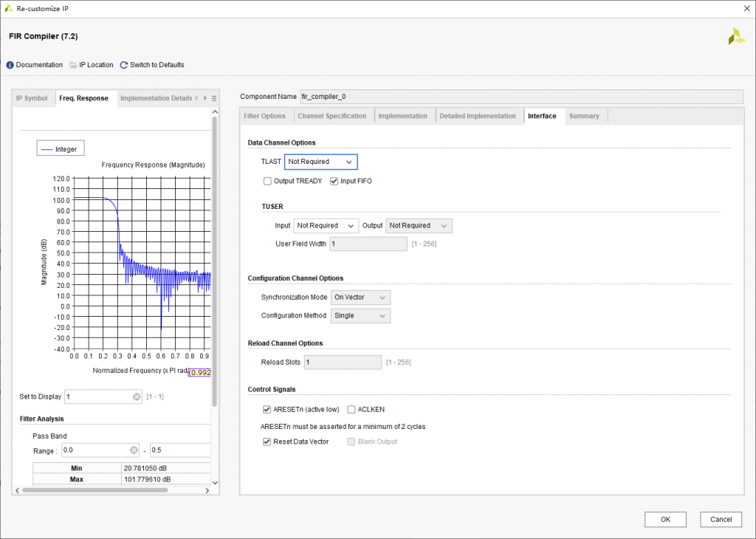Open the TUSER Output dropdown
This screenshot has width=756, height=539.
tap(419, 226)
